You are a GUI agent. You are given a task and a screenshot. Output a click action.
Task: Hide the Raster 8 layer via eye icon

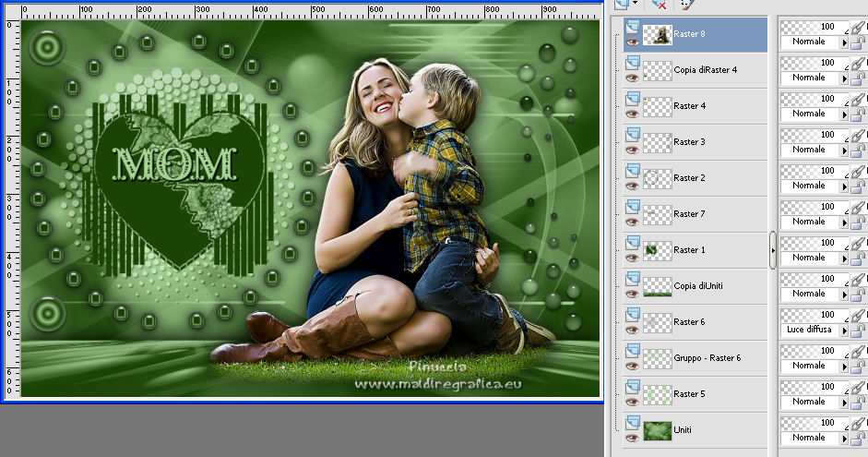[x=633, y=42]
